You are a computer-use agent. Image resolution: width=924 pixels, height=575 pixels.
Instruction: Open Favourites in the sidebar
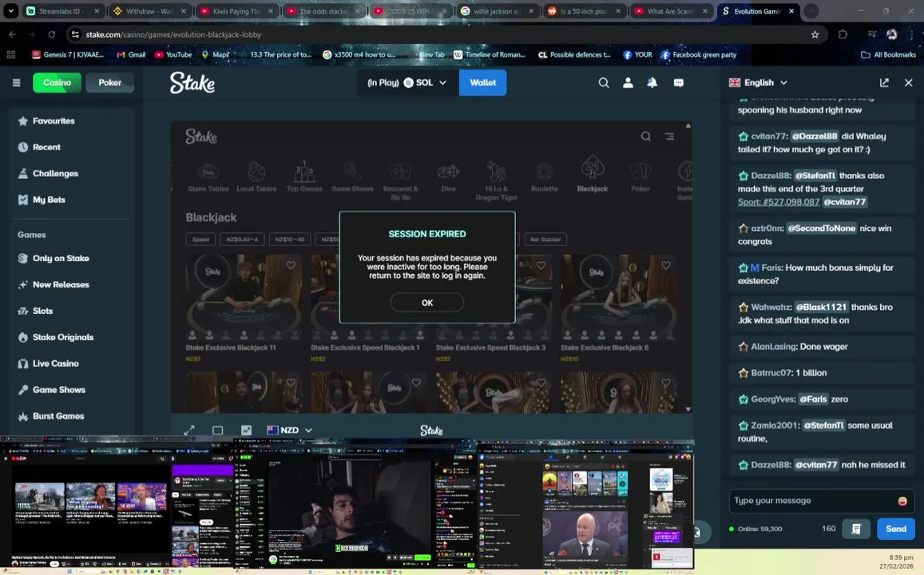71,121
